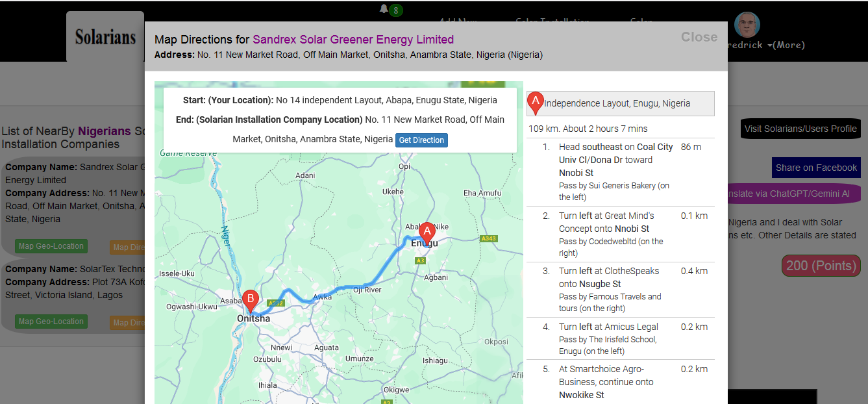Open the Solar Installation menu item
This screenshot has height=404, width=868.
tap(552, 21)
